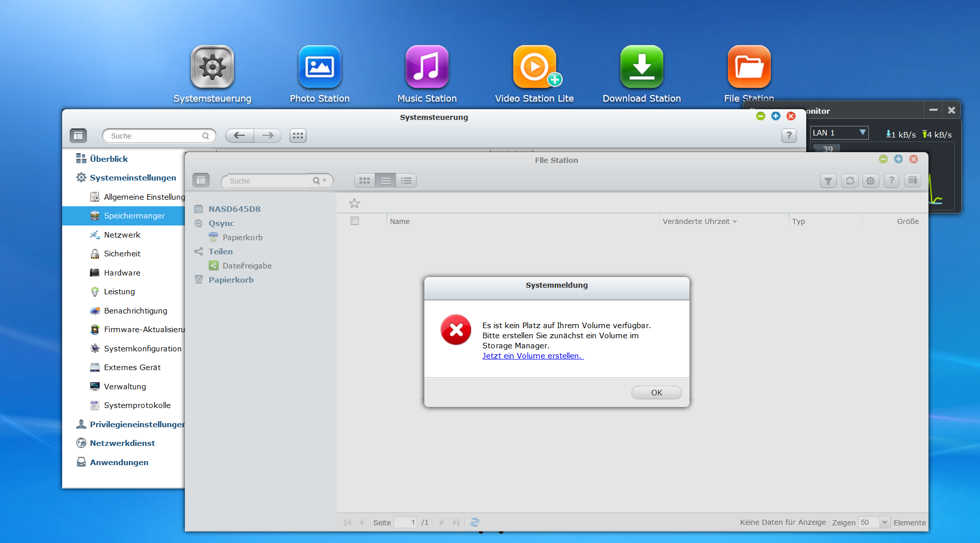Open Papierkorb under Qsync
The height and width of the screenshot is (543, 980).
click(242, 237)
